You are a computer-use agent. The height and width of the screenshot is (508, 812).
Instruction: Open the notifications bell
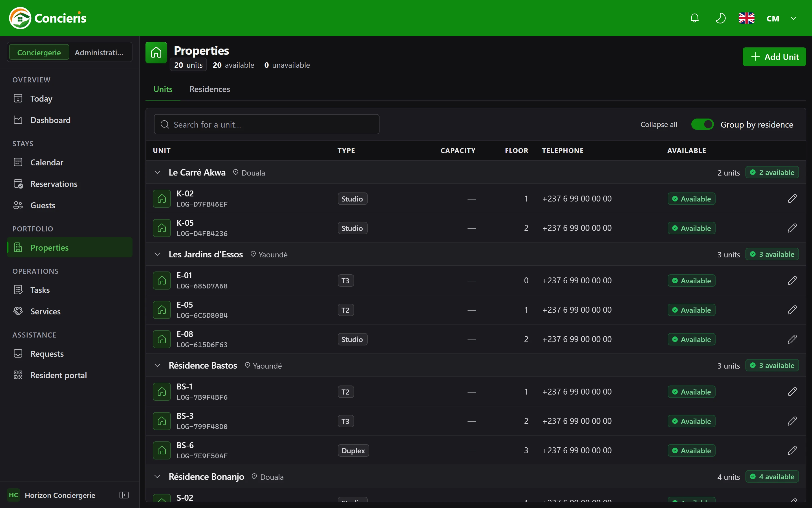[x=694, y=18]
